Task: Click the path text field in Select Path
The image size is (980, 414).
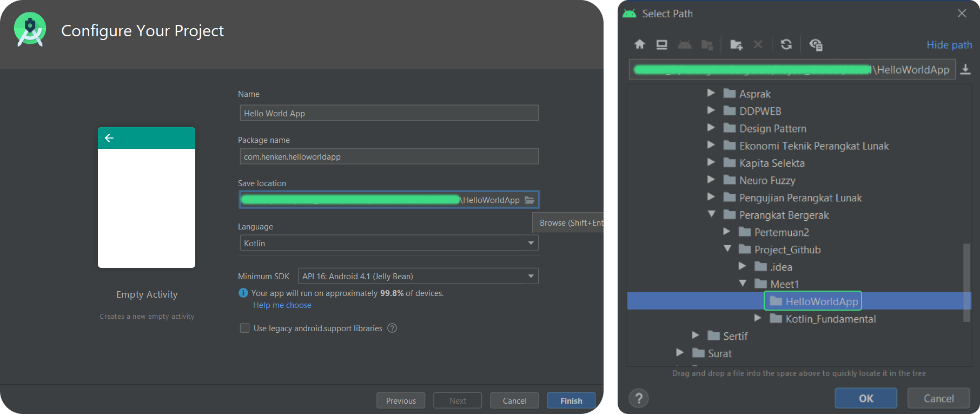Action: click(x=792, y=69)
